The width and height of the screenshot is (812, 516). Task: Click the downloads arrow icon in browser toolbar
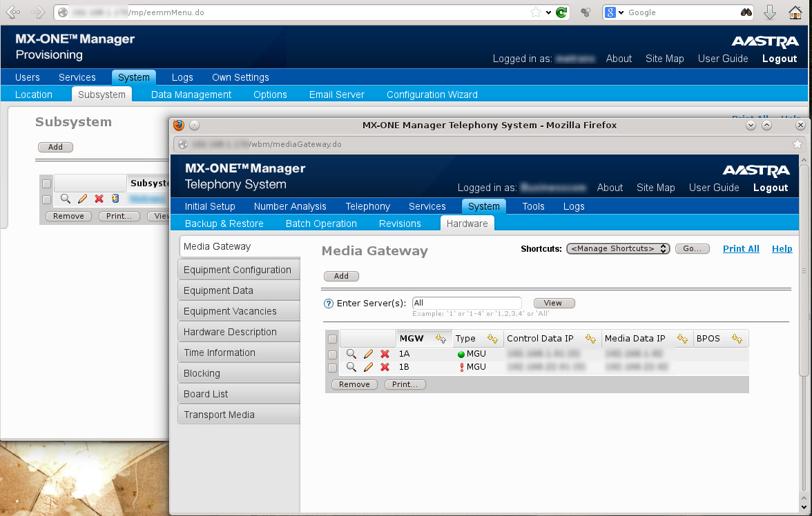pos(770,12)
